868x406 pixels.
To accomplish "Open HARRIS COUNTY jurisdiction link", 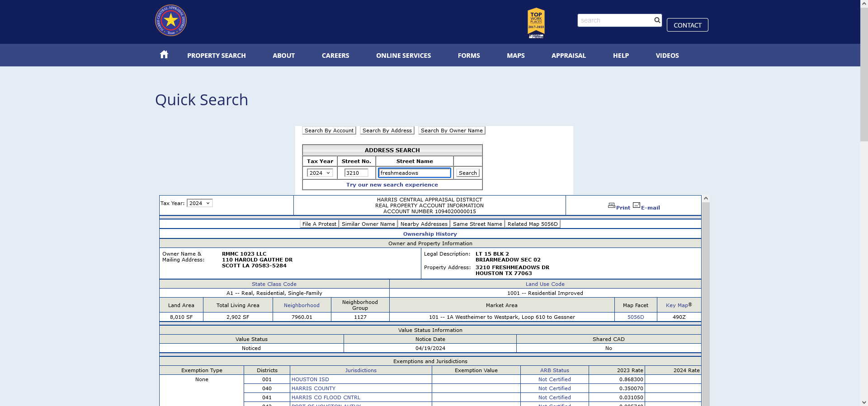I will [x=313, y=388].
